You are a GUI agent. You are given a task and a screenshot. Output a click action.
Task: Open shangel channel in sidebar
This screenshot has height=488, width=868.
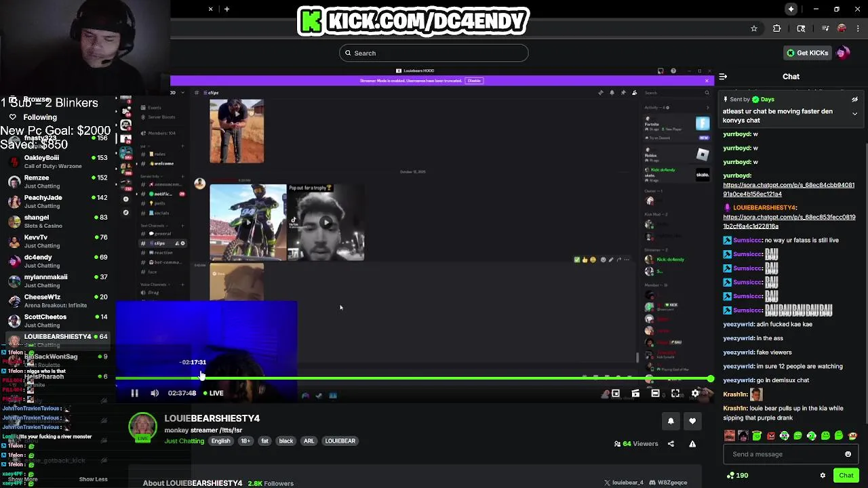pos(58,222)
